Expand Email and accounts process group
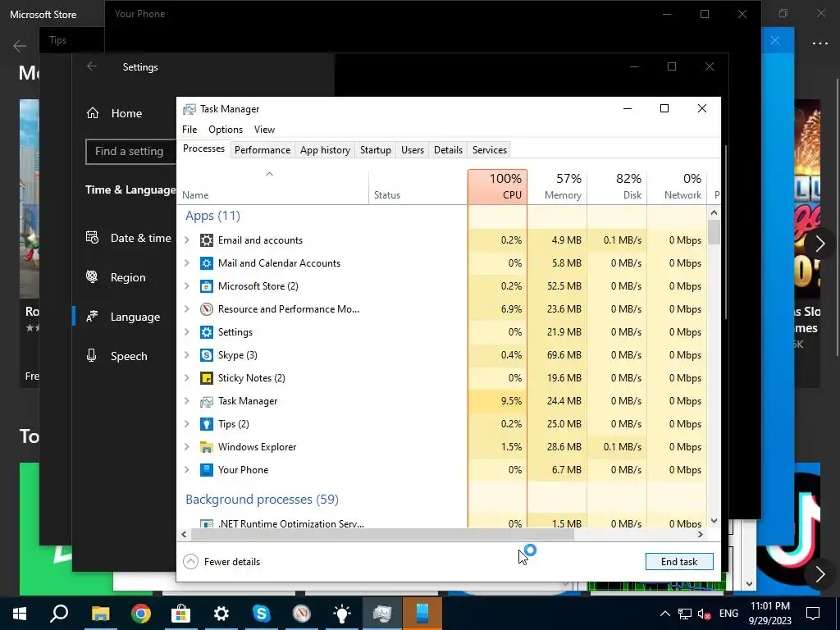The width and height of the screenshot is (840, 630). (x=186, y=240)
